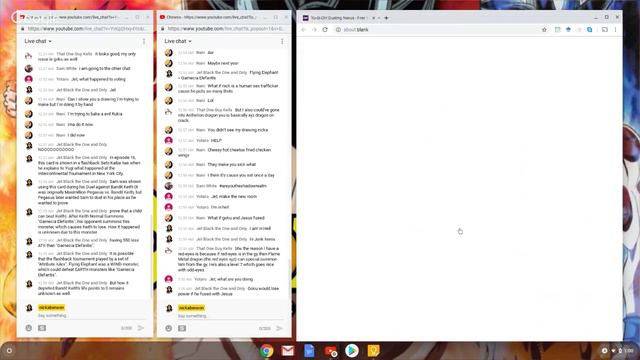Open the YouTube app on the shelf
This screenshot has height=360, width=640.
tap(330, 351)
